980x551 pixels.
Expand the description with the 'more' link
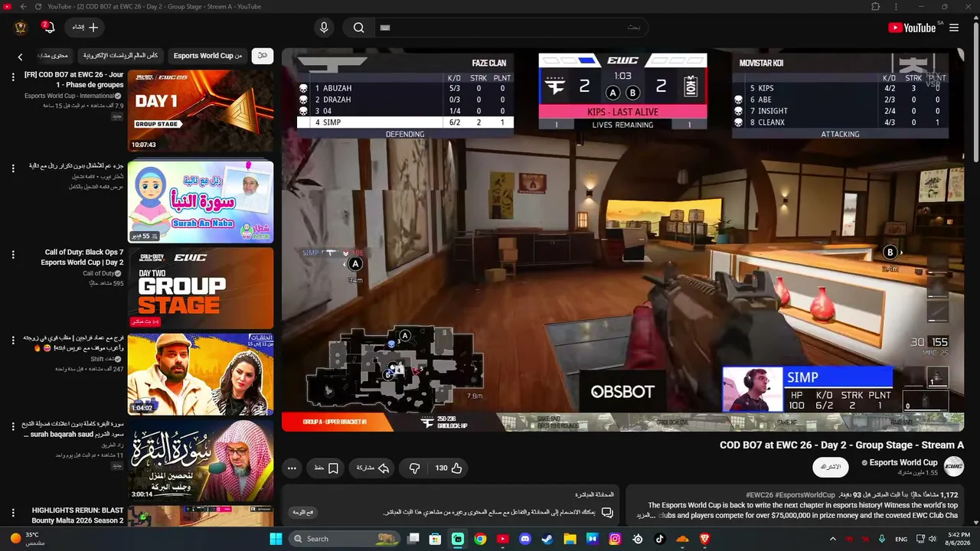pos(647,515)
